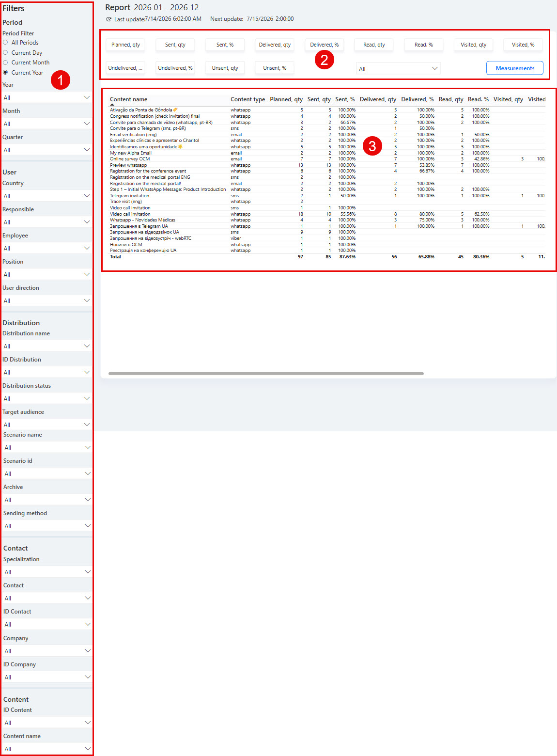Select the Current Month radio option
This screenshot has width=557, height=756.
pyautogui.click(x=5, y=63)
